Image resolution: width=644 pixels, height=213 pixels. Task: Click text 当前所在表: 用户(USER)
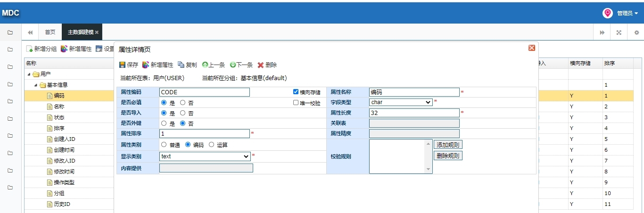point(152,78)
